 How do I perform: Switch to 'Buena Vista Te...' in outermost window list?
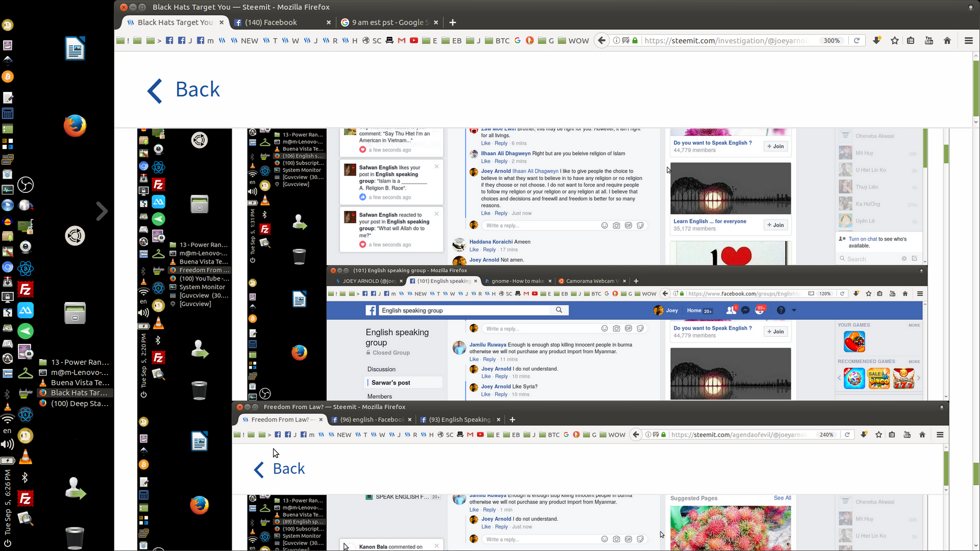75,383
